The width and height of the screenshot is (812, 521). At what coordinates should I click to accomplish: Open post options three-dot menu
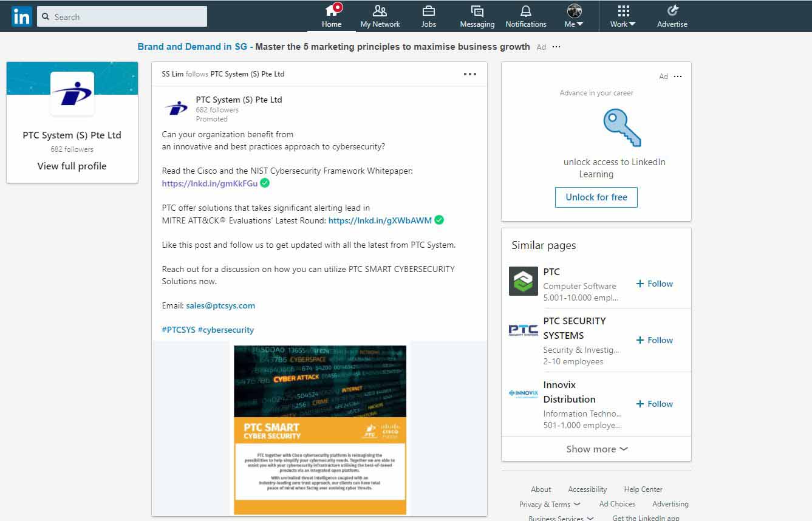tap(470, 74)
